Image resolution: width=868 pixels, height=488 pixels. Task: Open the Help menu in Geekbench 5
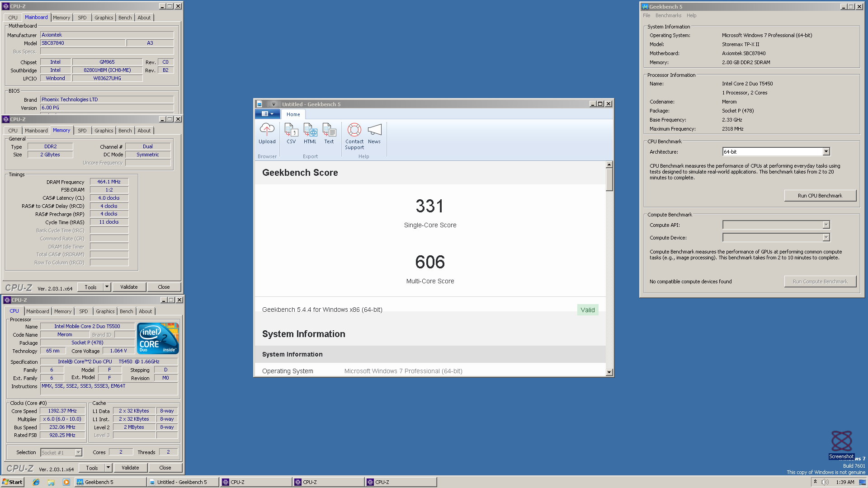click(x=691, y=15)
